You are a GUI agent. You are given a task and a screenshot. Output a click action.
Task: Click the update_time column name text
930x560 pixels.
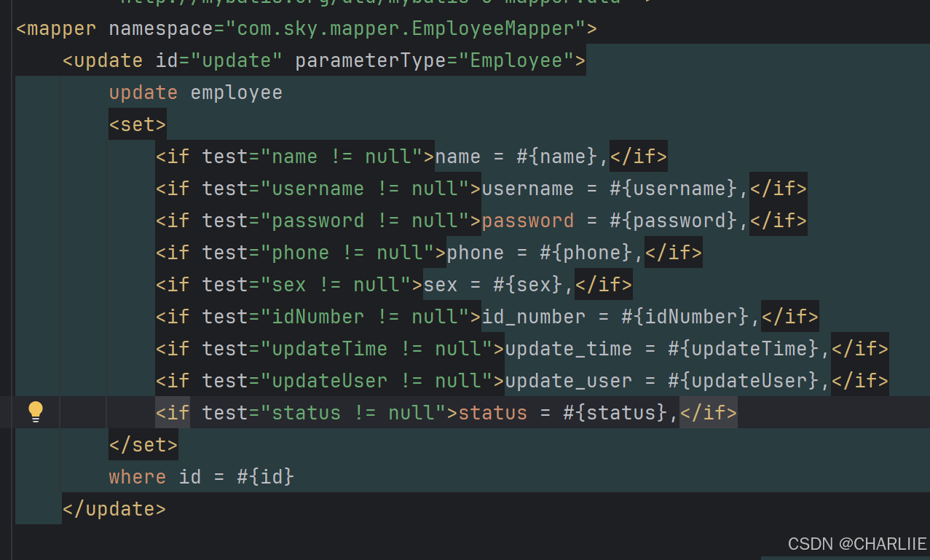click(x=568, y=348)
